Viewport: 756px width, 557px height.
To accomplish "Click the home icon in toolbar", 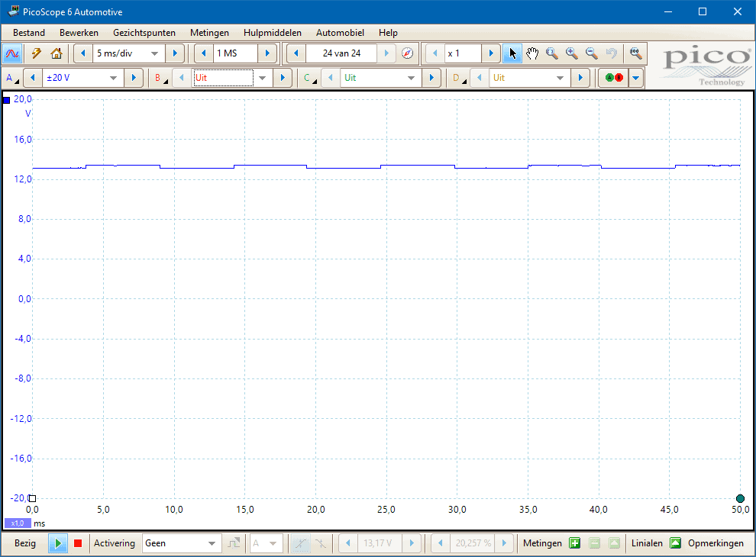I will click(56, 53).
